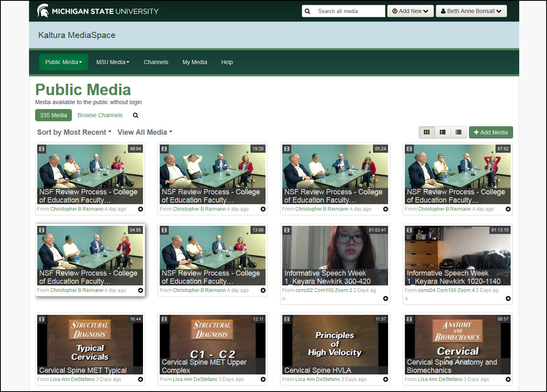The width and height of the screenshot is (547, 392).
Task: Click the video icon on the 49:04 NSF Review thumbnail
Action: coord(41,149)
